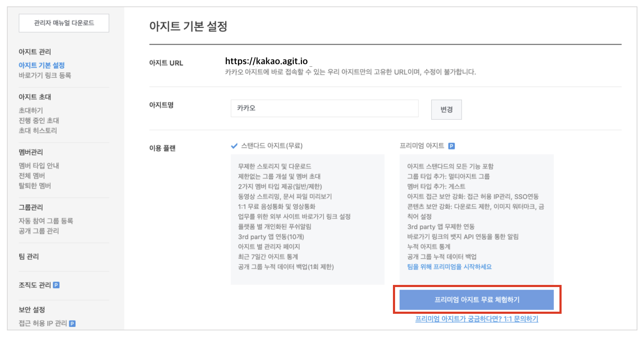644x338 pixels.
Task: Select 팀 관리 in the sidebar
Action: click(29, 256)
